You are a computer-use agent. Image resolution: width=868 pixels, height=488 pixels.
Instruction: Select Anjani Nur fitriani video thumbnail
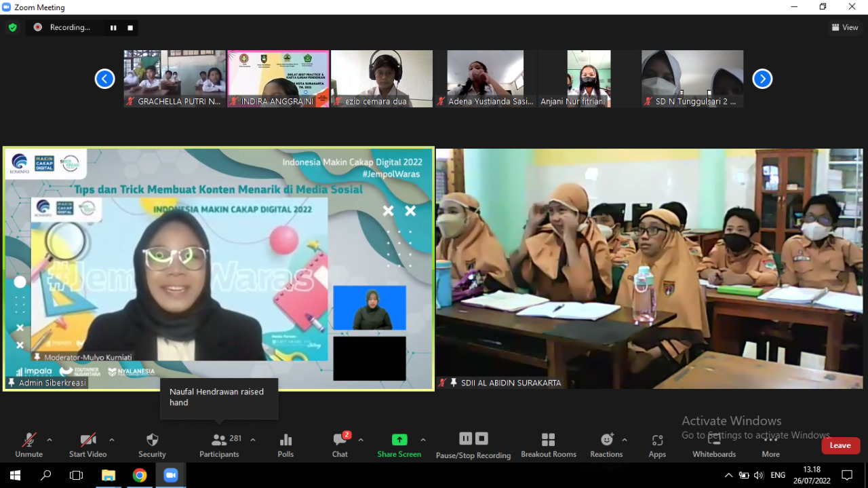tap(589, 79)
